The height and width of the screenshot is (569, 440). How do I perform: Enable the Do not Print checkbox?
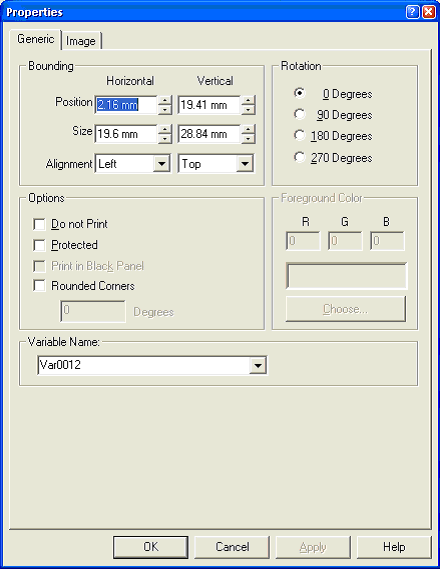coord(39,224)
